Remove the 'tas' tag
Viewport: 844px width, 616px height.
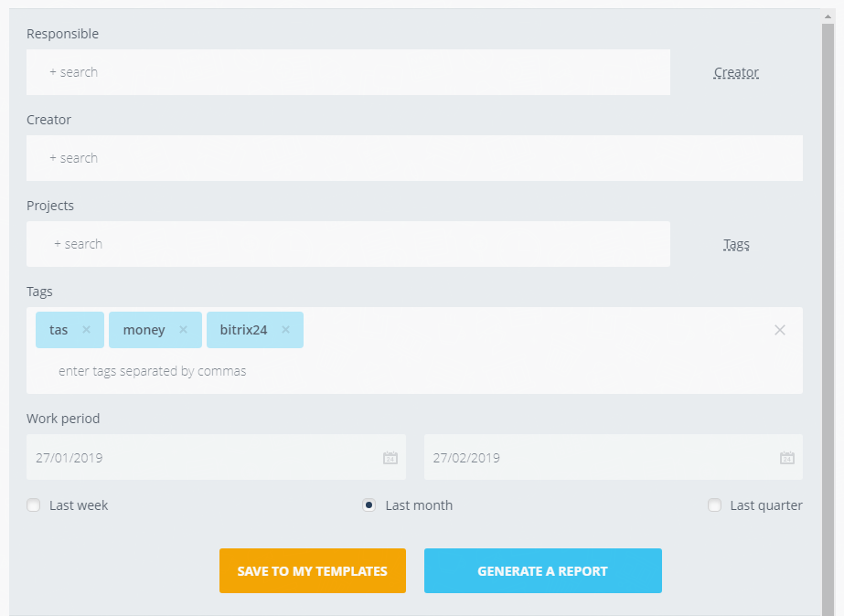click(86, 329)
